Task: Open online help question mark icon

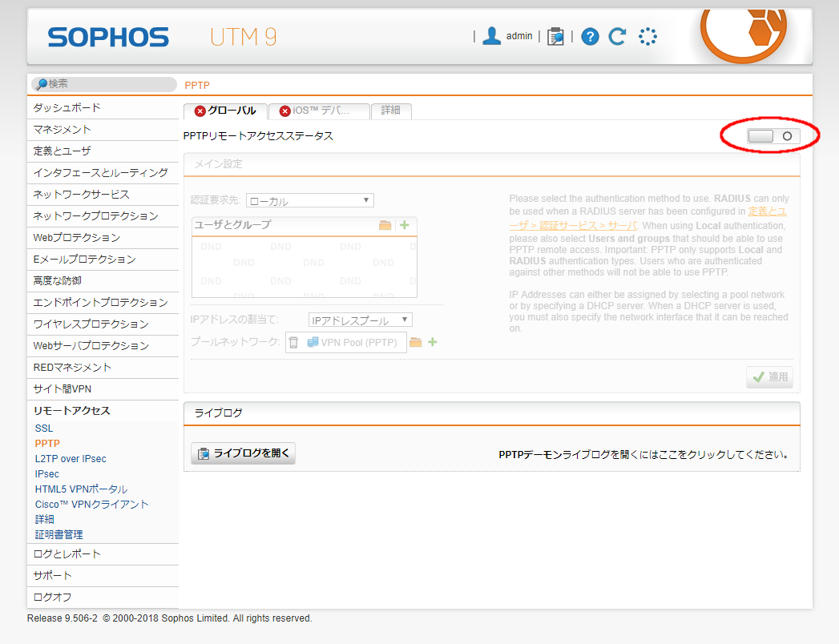Action: tap(590, 37)
